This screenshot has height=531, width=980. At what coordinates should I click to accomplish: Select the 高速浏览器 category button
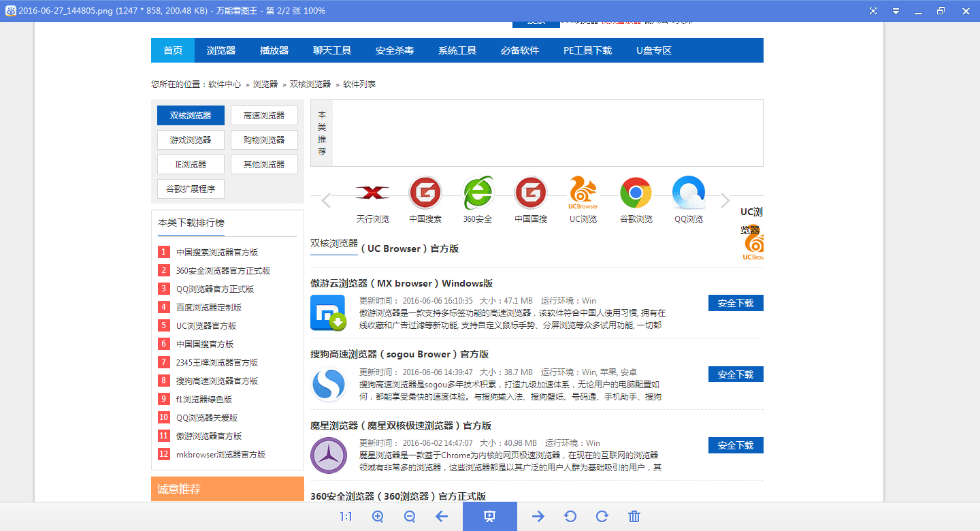pos(264,116)
